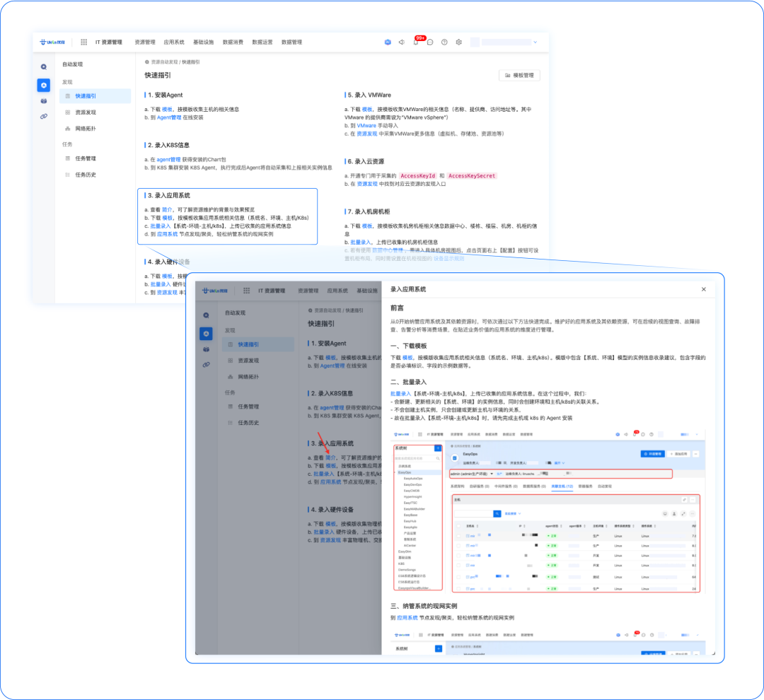Open Agent管理 link under 安装Agent upper page
764x700 pixels.
(169, 117)
